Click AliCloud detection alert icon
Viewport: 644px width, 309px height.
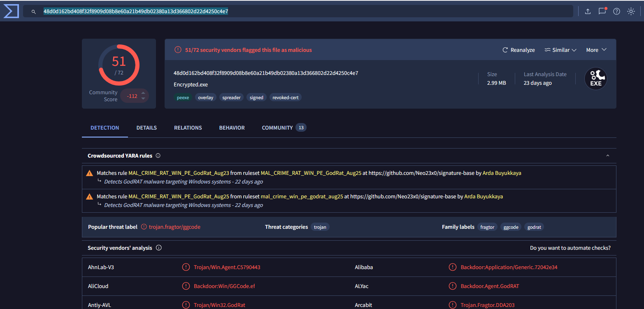pyautogui.click(x=186, y=286)
